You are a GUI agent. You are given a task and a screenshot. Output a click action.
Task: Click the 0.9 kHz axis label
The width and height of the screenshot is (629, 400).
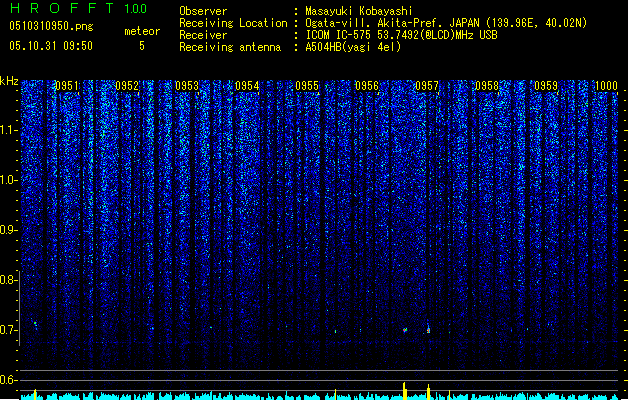tap(8, 230)
